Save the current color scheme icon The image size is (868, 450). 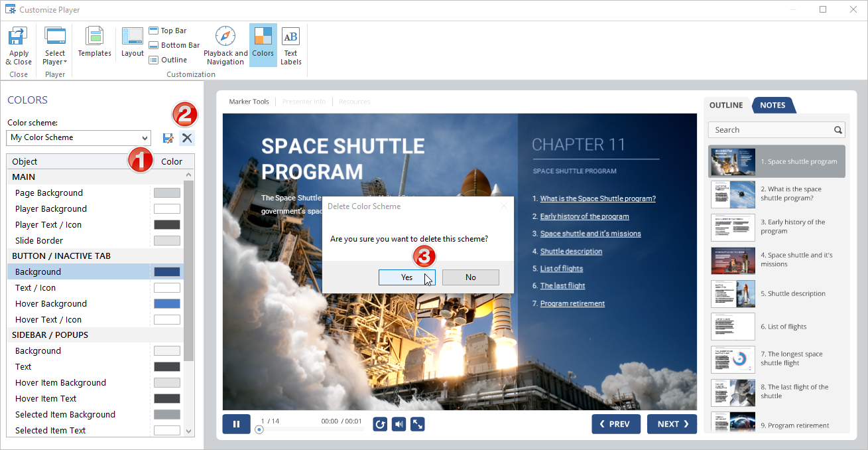tap(168, 138)
